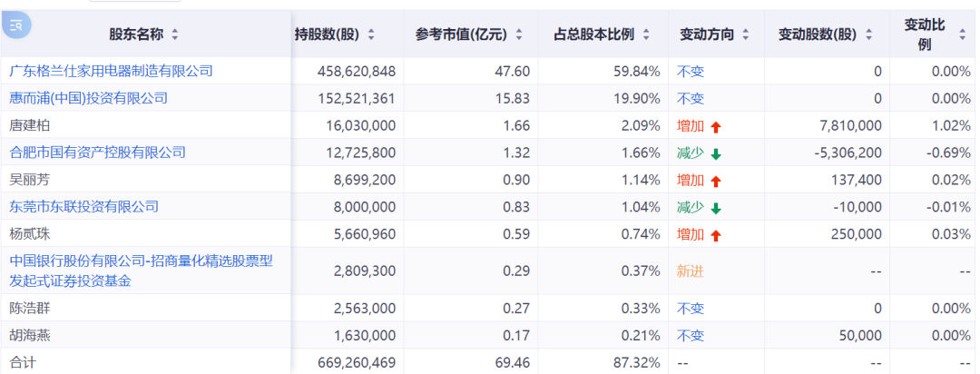Viewport: 980px width, 374px height.
Task: Sort by 占总股本比例 column arrows
Action: click(x=646, y=35)
